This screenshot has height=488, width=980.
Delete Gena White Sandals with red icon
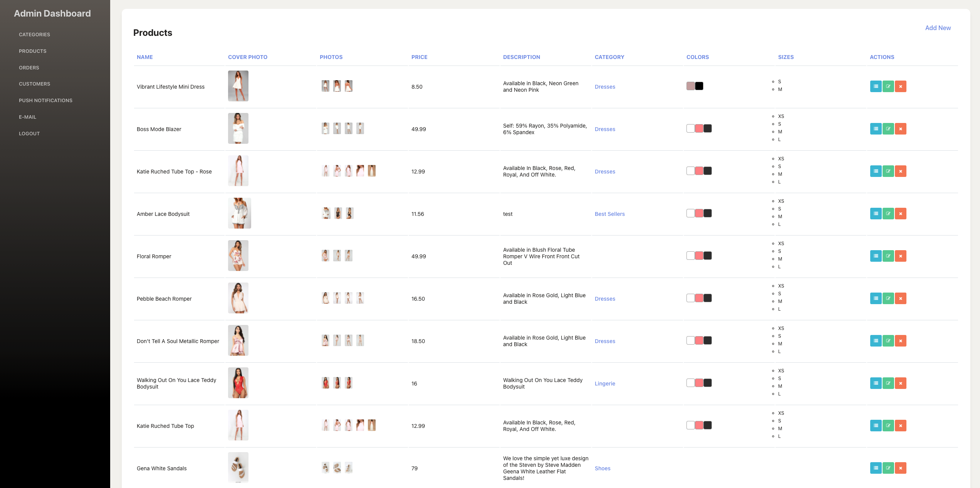900,468
